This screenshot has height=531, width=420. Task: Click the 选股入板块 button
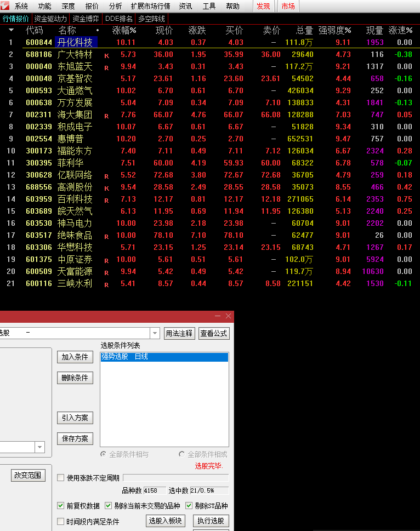[x=165, y=521]
